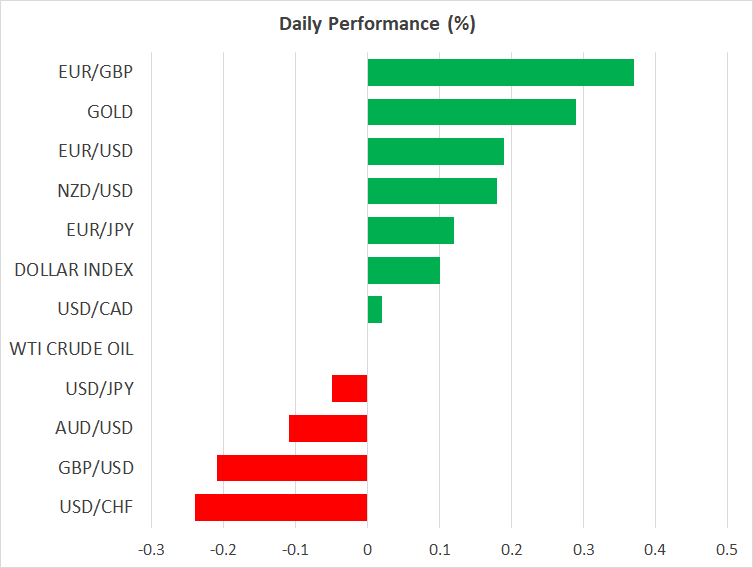The width and height of the screenshot is (753, 568).
Task: Click the USD/CHF category label
Action: pos(96,507)
